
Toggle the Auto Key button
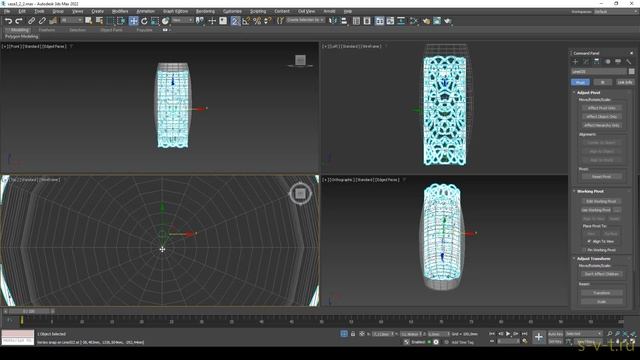(x=555, y=334)
